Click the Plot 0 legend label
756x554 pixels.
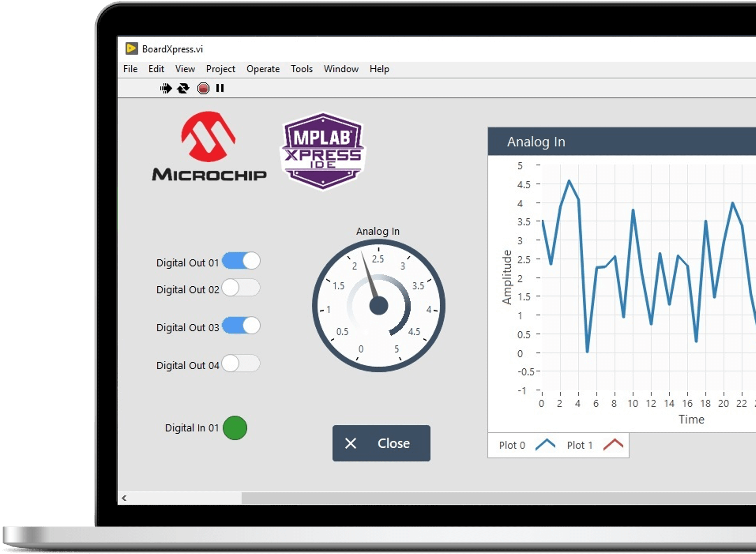[x=512, y=445]
